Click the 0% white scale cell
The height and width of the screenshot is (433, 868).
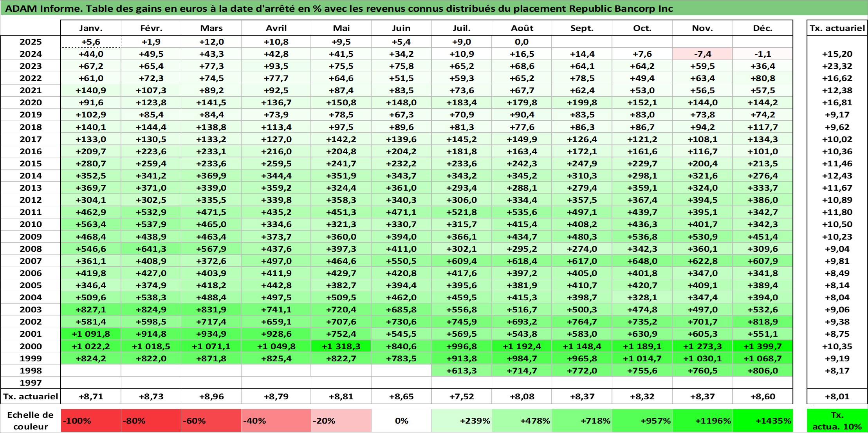click(401, 421)
